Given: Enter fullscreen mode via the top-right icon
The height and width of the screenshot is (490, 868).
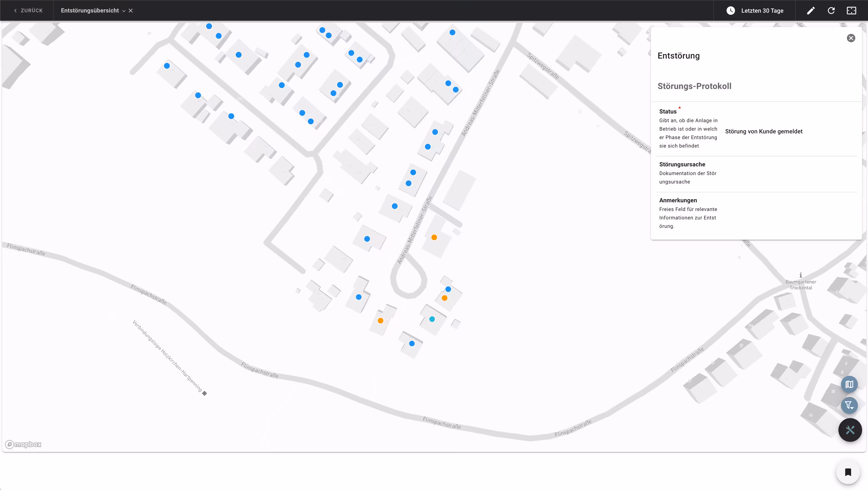Looking at the screenshot, I should click(852, 10).
